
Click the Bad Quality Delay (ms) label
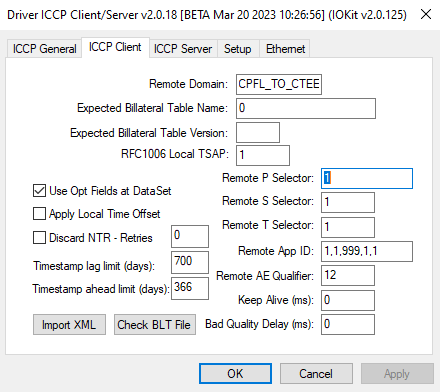coord(259,324)
